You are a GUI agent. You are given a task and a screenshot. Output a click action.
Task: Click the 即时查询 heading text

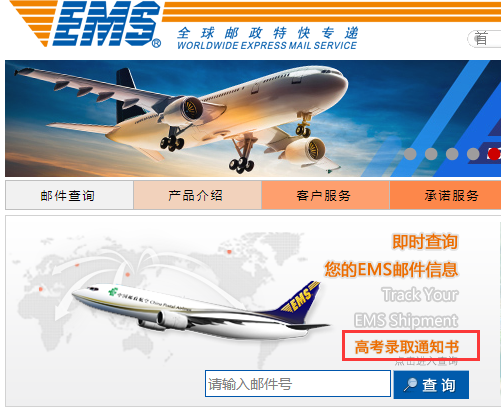click(x=425, y=242)
